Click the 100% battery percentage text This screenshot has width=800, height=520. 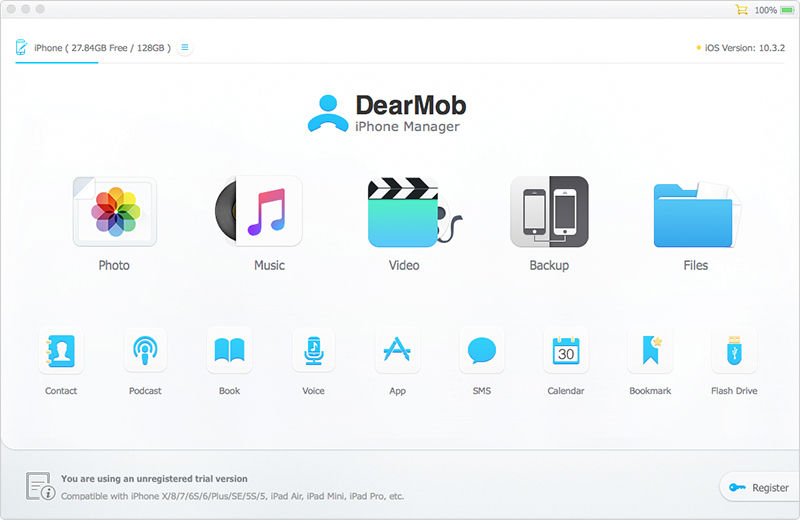point(765,10)
